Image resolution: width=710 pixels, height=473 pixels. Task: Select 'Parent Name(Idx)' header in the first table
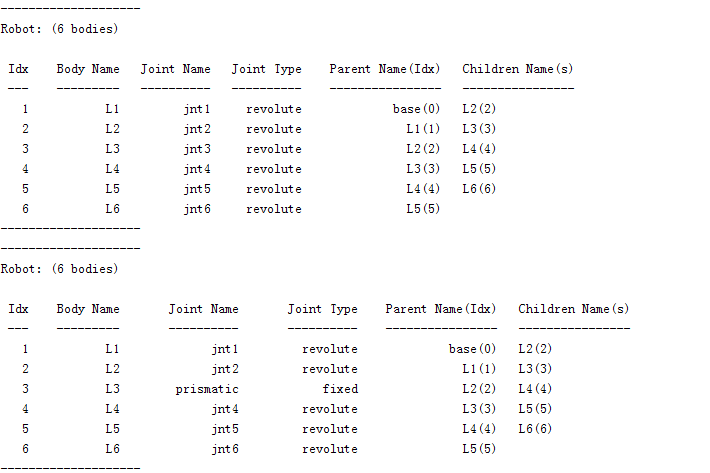click(384, 69)
